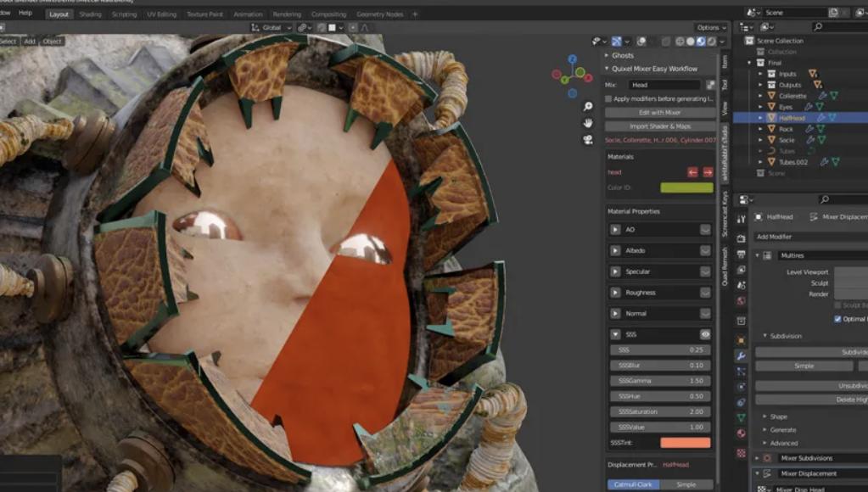Click the Import Shader & Maps button
The width and height of the screenshot is (868, 492).
coord(660,126)
